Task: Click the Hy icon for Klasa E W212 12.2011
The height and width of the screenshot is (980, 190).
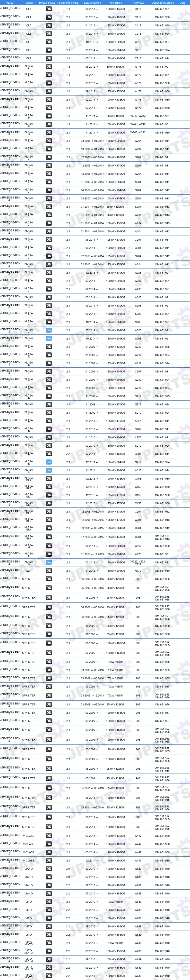Action: pos(49,470)
